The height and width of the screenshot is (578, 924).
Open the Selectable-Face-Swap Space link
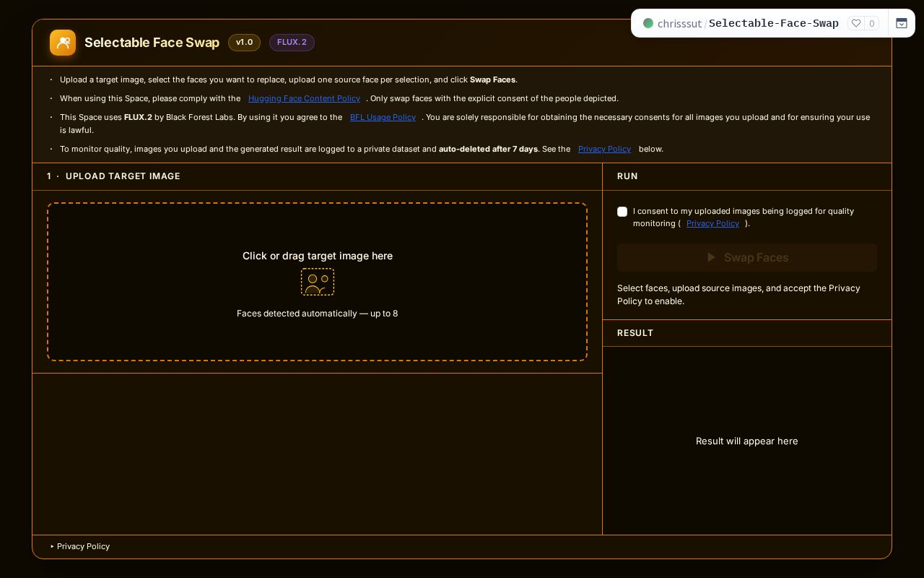pos(773,23)
